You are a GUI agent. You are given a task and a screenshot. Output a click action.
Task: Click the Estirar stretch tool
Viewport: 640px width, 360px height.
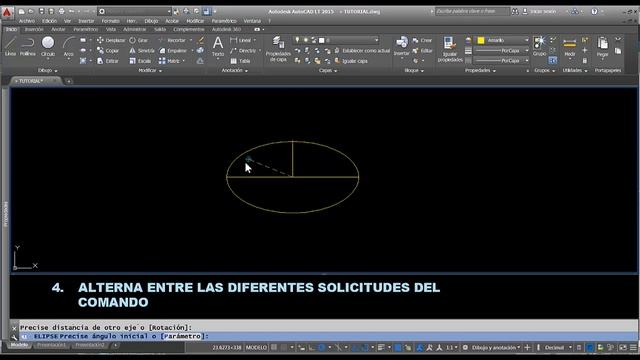click(108, 61)
